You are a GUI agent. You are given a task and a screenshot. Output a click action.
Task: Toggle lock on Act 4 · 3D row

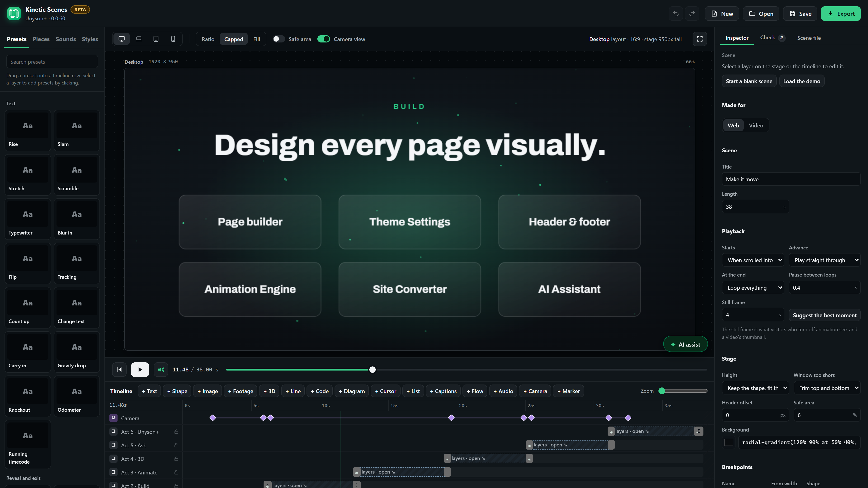click(176, 459)
